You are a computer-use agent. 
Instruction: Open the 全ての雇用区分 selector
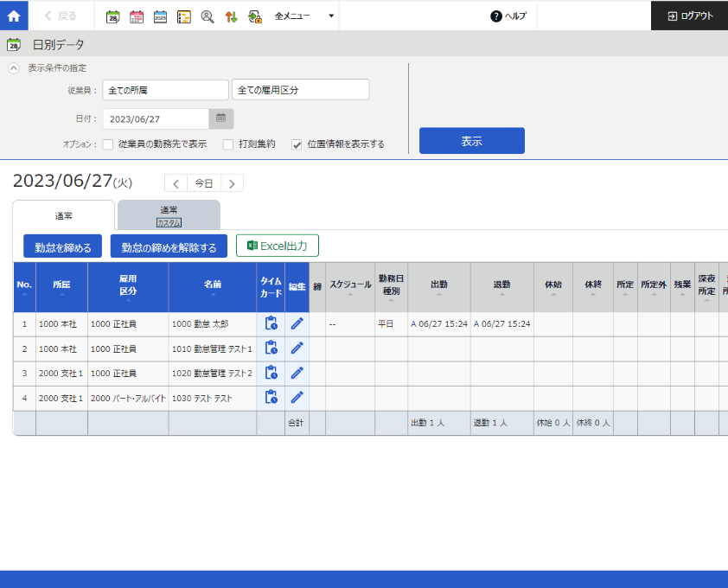301,90
